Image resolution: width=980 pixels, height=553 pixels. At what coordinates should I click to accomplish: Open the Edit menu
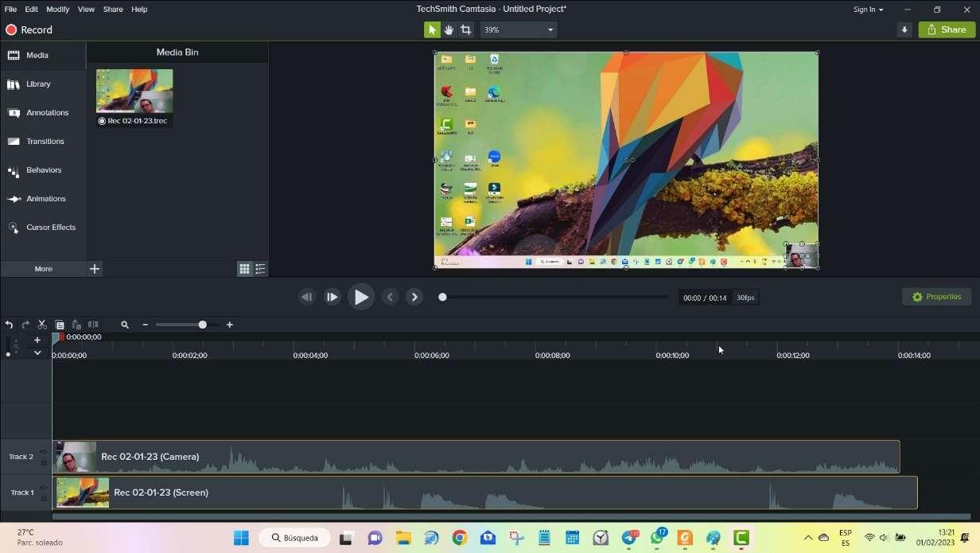pyautogui.click(x=31, y=9)
